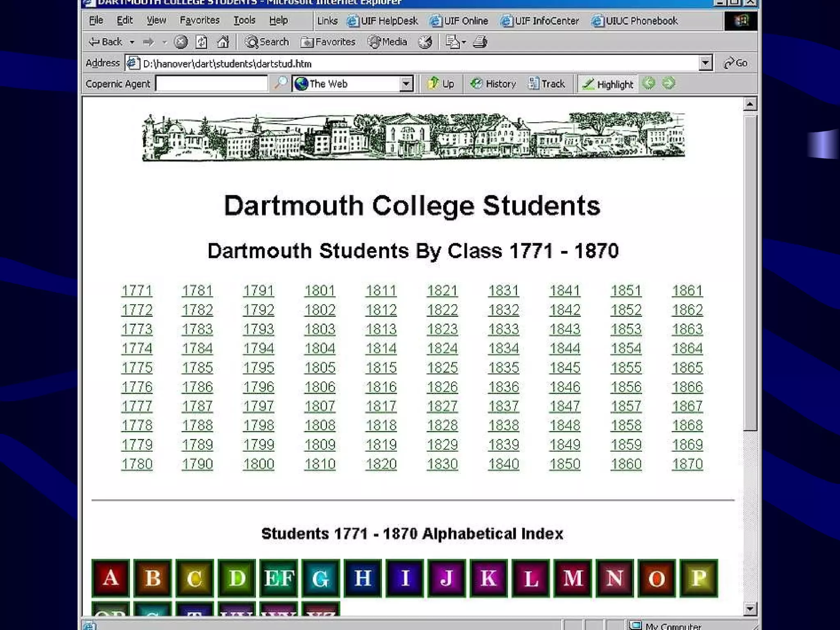The image size is (840, 630).
Task: Click the Go button
Action: (x=736, y=63)
